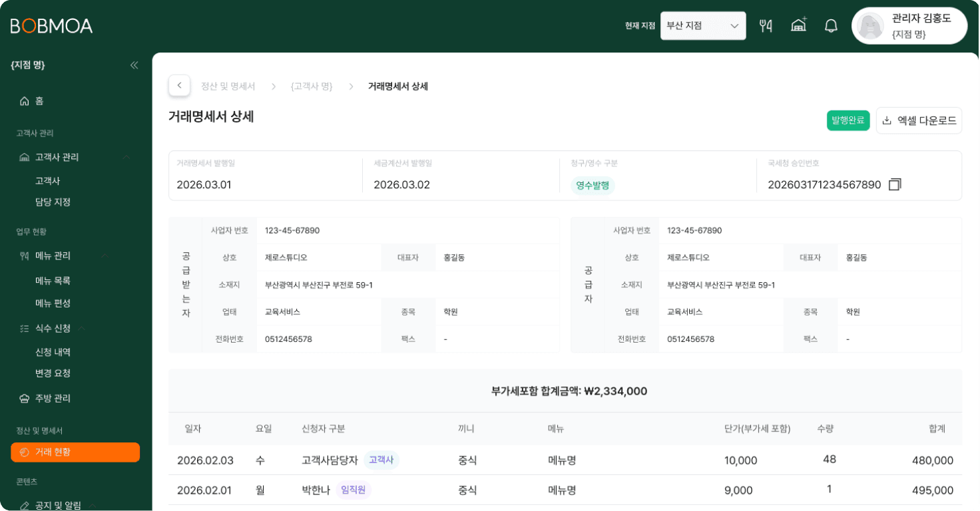Screen dimensions: 980x511
Task: Open the 부산 지점 branch dropdown
Action: point(703,26)
